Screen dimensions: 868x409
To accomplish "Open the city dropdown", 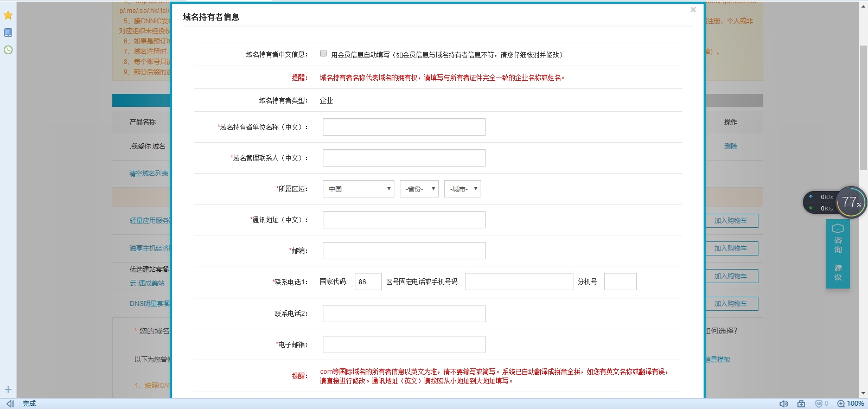I will point(463,189).
